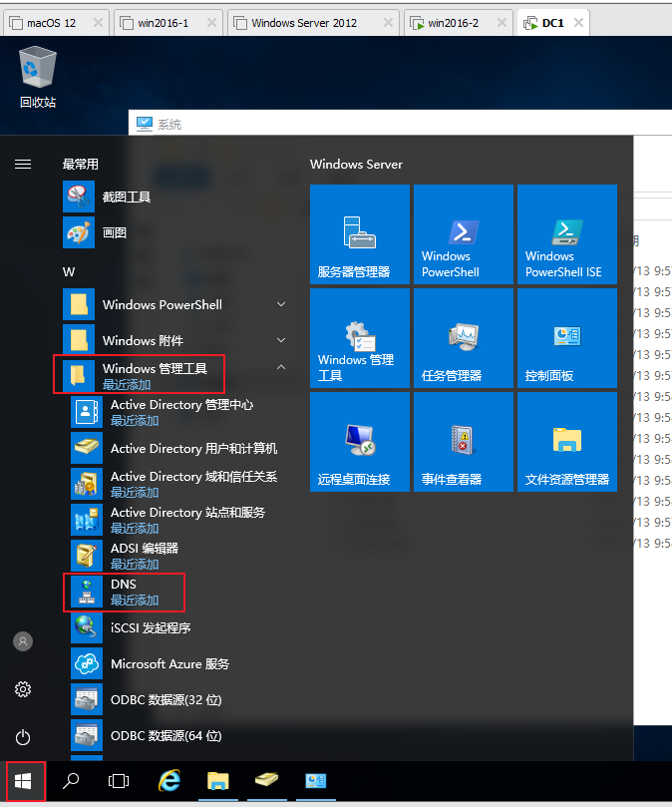This screenshot has width=672, height=807.
Task: Open the 控制面板 tile
Action: (567, 338)
